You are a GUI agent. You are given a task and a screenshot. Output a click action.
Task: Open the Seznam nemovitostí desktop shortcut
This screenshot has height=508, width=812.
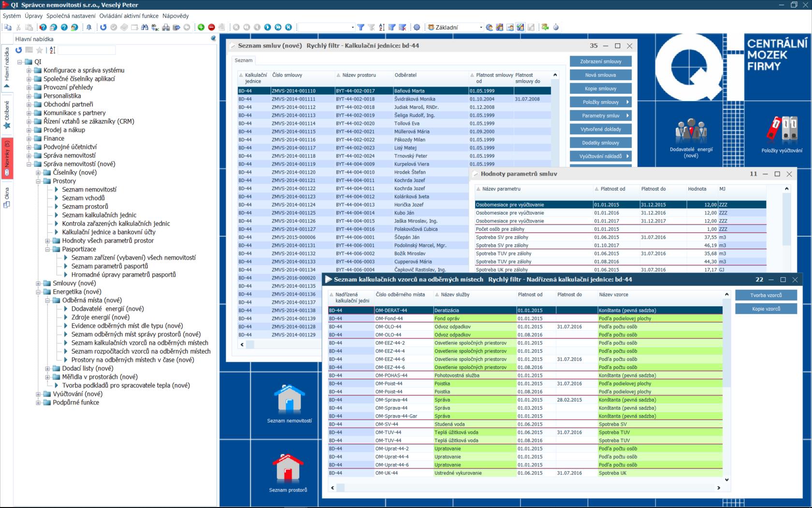pyautogui.click(x=289, y=403)
